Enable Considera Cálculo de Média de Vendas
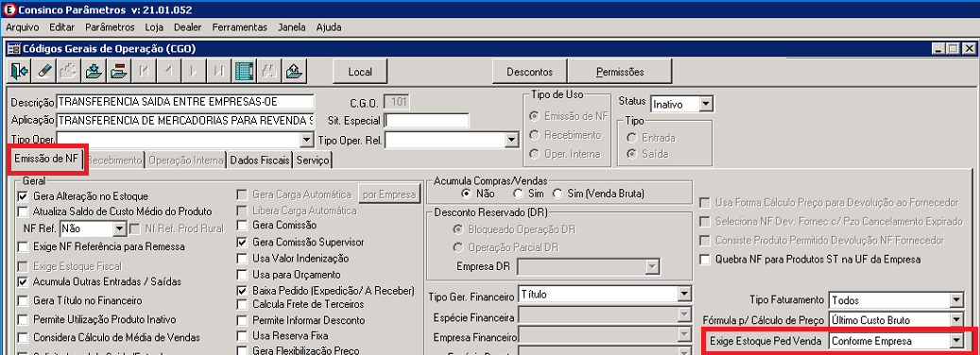The height and width of the screenshot is (355, 980). click(x=23, y=337)
